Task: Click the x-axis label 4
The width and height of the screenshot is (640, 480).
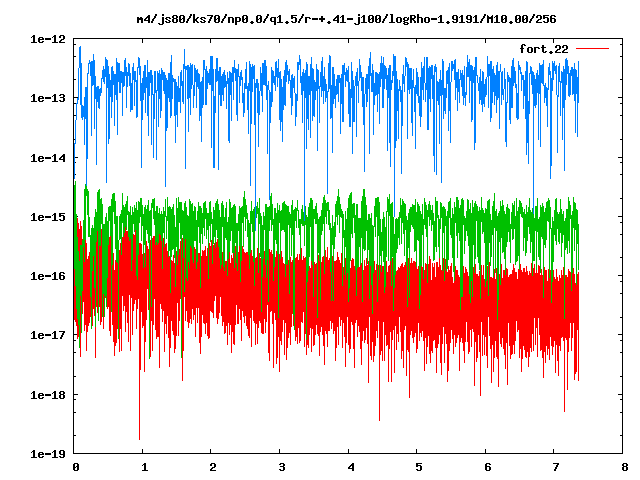Action: pyautogui.click(x=351, y=467)
